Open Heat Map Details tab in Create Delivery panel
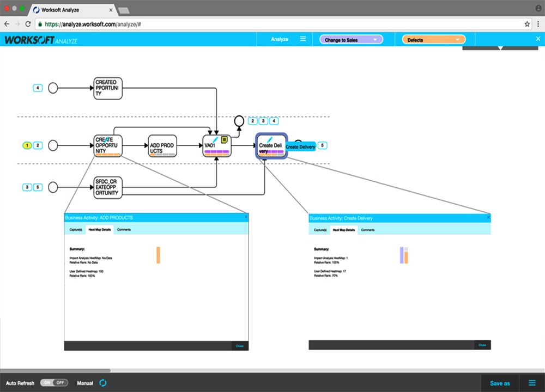This screenshot has height=392, width=545. click(x=344, y=230)
